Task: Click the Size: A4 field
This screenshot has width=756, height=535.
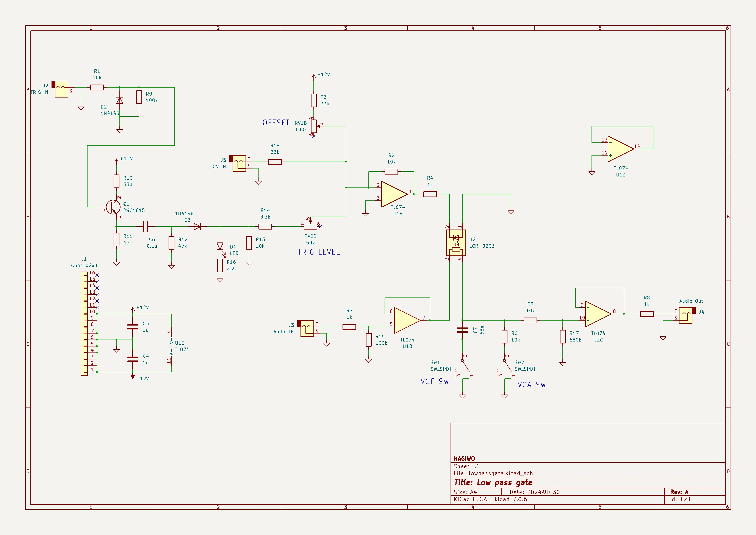Action: coord(465,492)
